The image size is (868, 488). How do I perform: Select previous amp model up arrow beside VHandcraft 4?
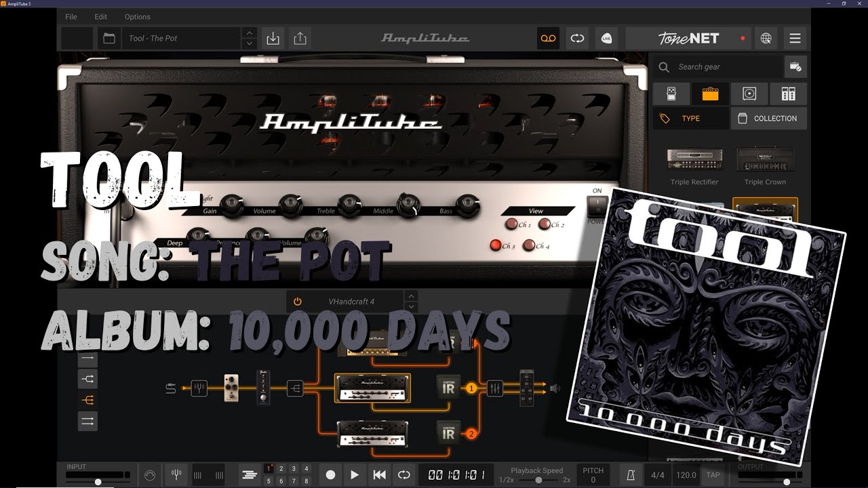click(412, 296)
